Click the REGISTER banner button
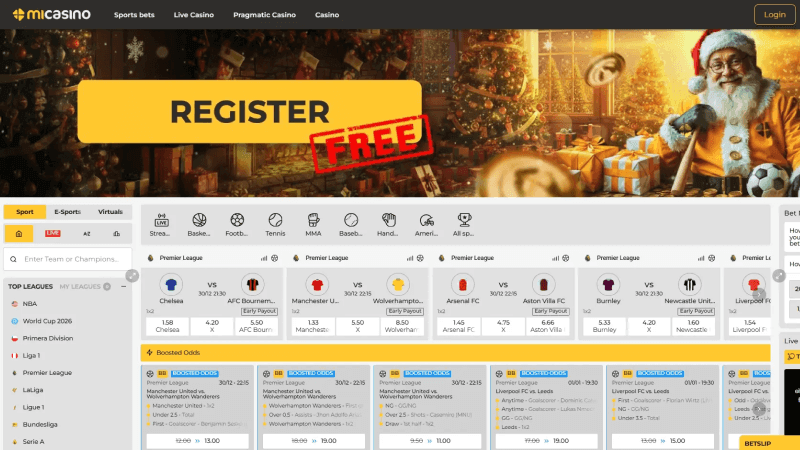Viewport: 800px width, 450px height. pos(249,111)
